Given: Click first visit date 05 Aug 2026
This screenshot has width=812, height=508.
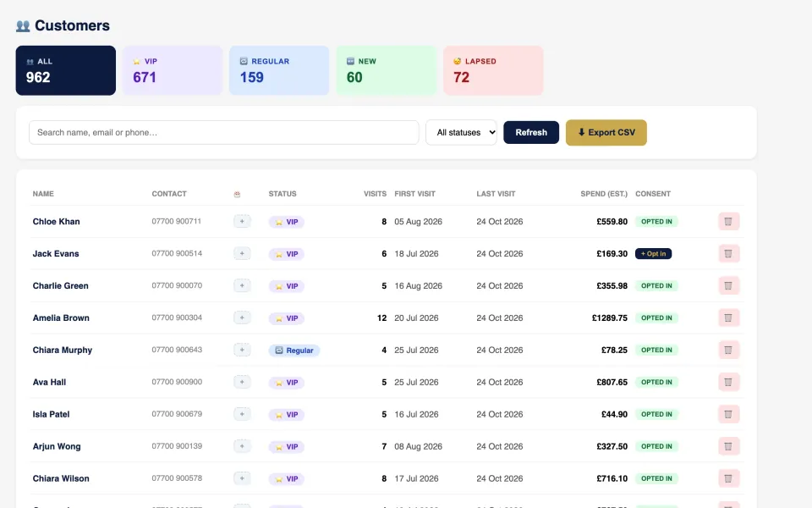Looking at the screenshot, I should pos(419,221).
